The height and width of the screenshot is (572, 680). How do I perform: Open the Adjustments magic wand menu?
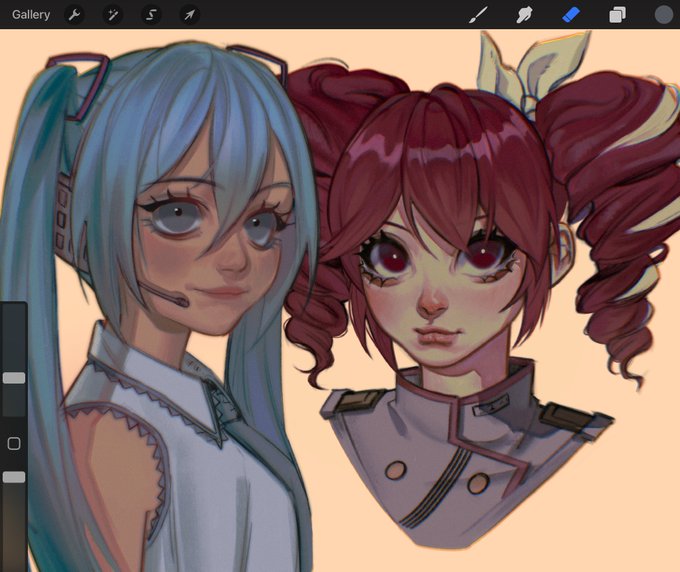[113, 15]
